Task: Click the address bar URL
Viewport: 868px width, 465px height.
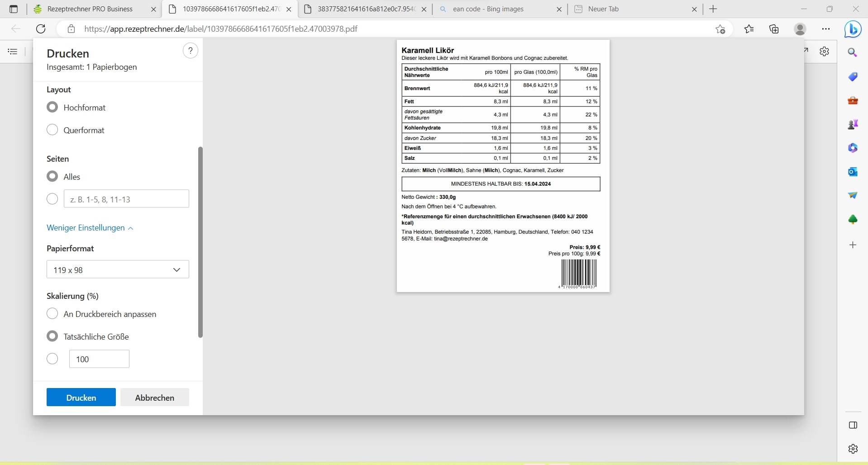Action: [x=221, y=29]
